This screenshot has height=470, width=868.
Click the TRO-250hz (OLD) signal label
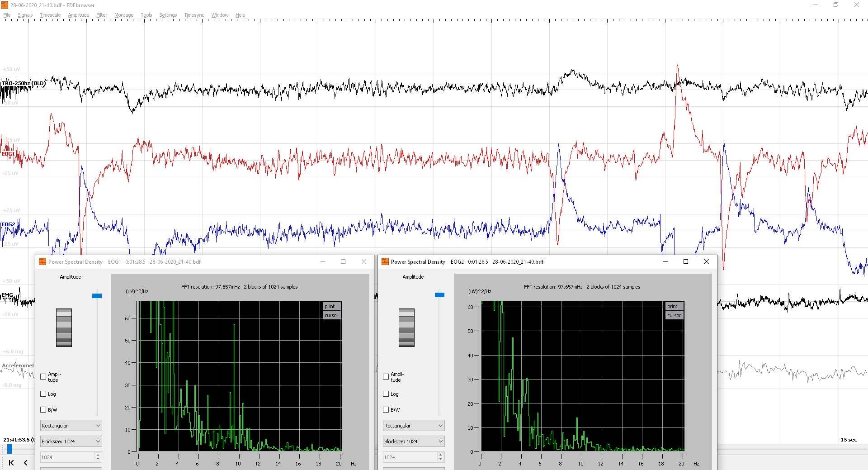coord(24,83)
